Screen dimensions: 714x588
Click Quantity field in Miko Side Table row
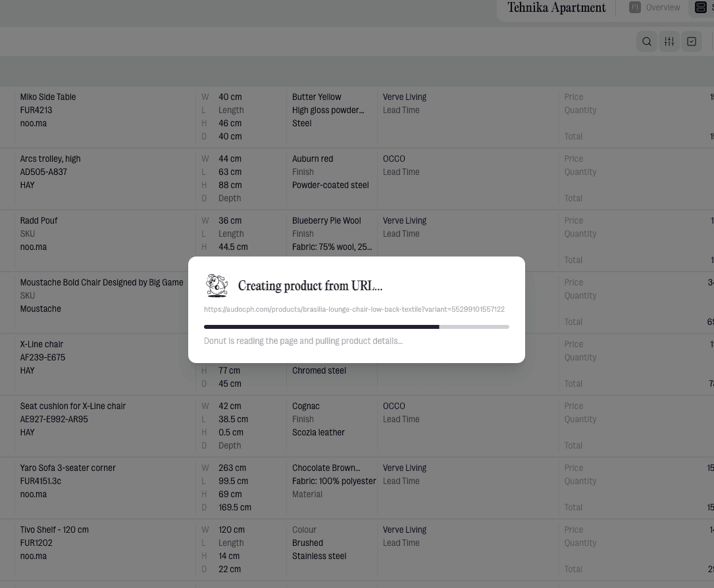[580, 110]
